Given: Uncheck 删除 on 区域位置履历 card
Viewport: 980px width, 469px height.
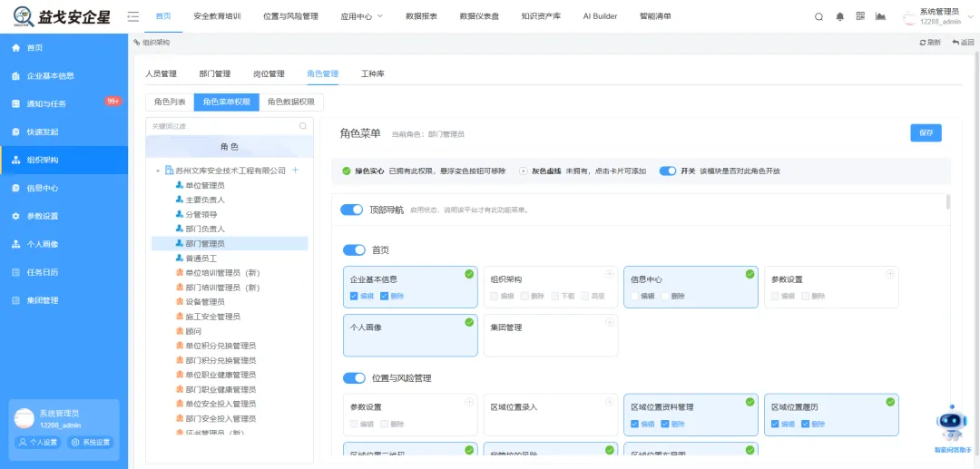Looking at the screenshot, I should pyautogui.click(x=806, y=424).
